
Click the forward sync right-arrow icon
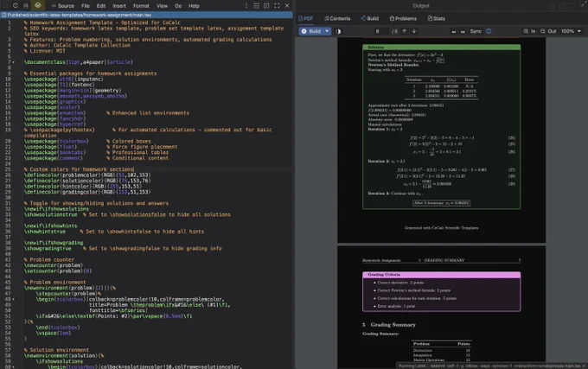point(463,31)
